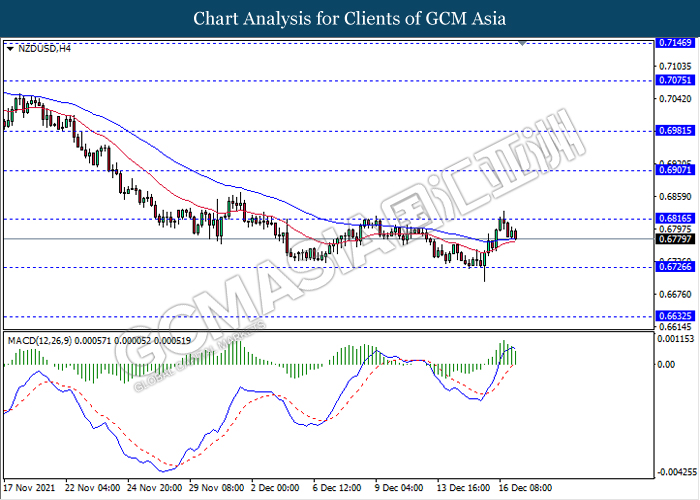Click the 17 Nov 2021 date label
This screenshot has width=700, height=500.
[29, 488]
